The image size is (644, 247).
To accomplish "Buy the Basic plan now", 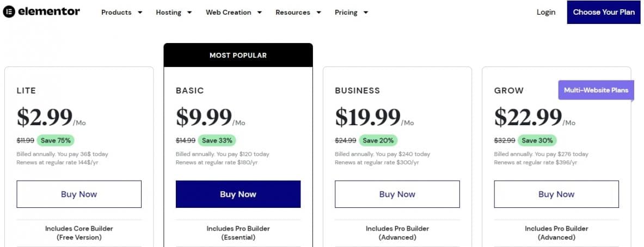I will coord(238,194).
